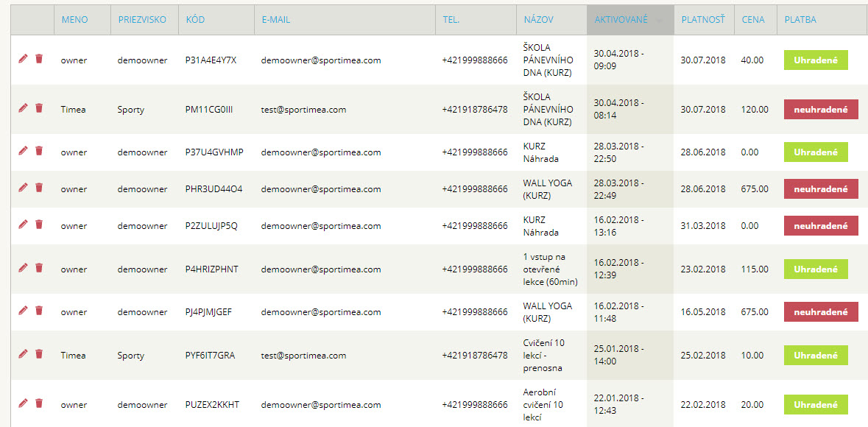
Task: Toggle neuhradené payment for code PHR3UD44O4
Action: pos(821,189)
